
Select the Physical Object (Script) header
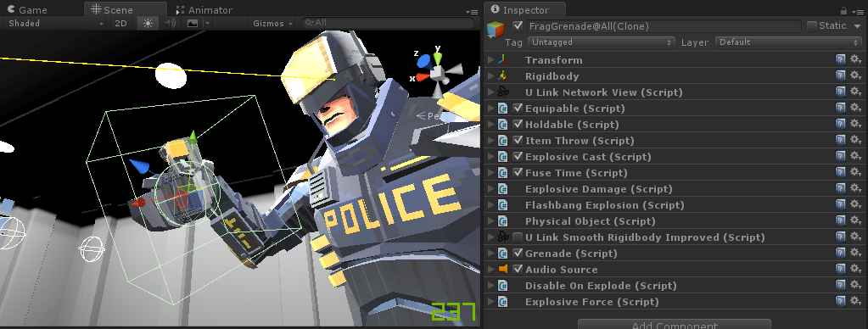590,220
